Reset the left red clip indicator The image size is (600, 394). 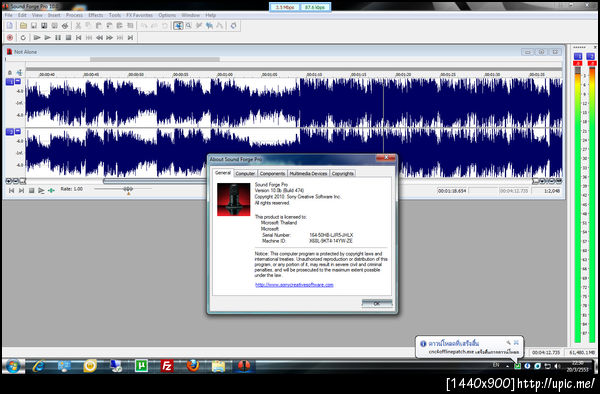click(x=578, y=63)
